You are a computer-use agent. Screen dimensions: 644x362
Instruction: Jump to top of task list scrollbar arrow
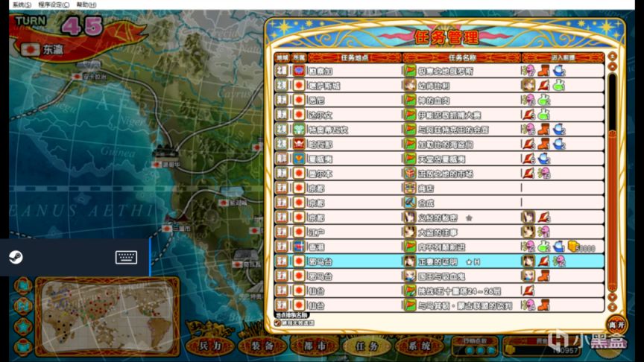point(613,56)
